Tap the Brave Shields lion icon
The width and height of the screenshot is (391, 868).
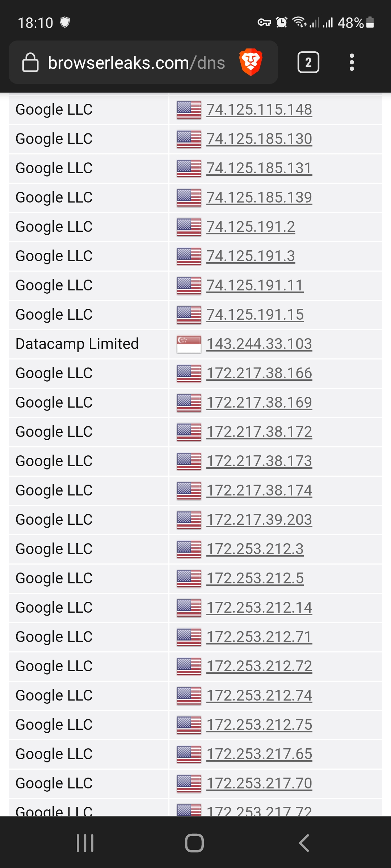(251, 62)
